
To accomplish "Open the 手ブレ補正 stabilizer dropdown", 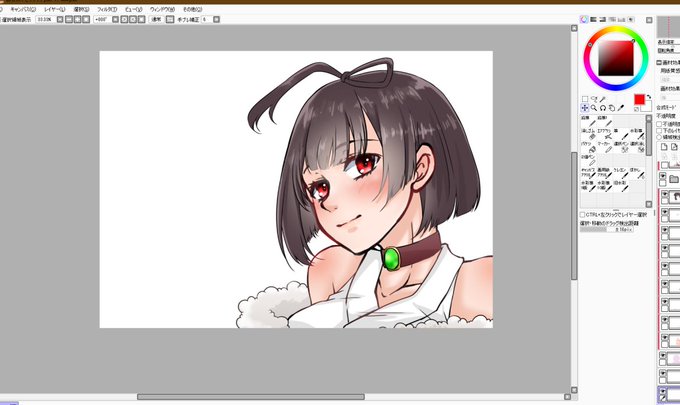I will click(216, 20).
